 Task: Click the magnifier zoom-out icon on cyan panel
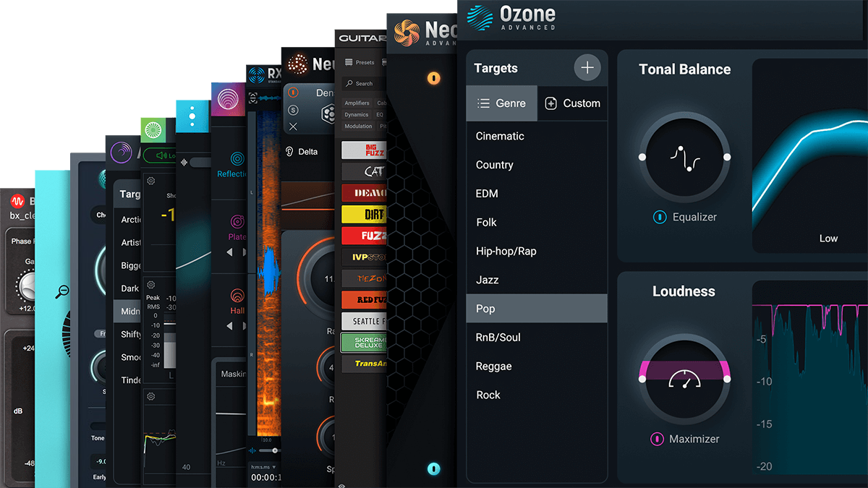(63, 292)
